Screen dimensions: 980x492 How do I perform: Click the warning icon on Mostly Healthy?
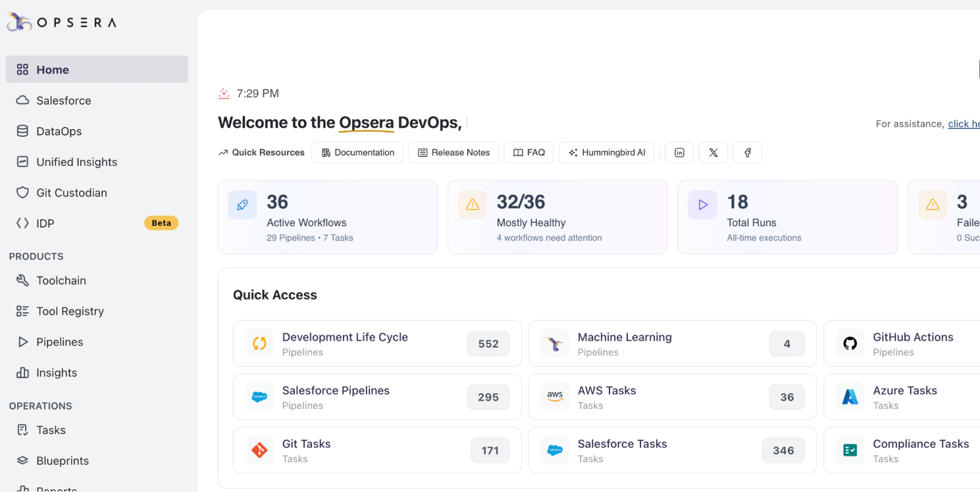(473, 205)
